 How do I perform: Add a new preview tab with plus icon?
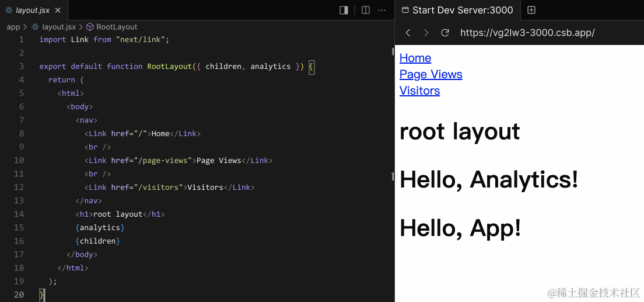pos(531,10)
